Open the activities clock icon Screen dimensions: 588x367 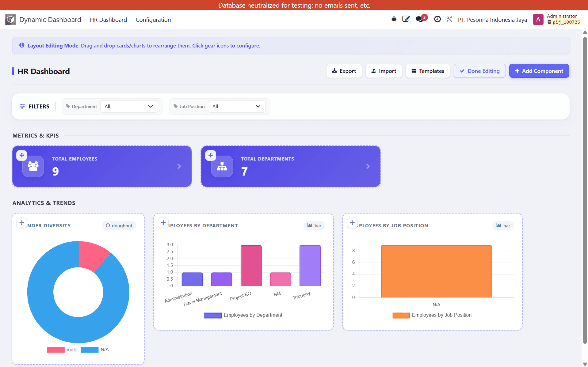tap(437, 19)
